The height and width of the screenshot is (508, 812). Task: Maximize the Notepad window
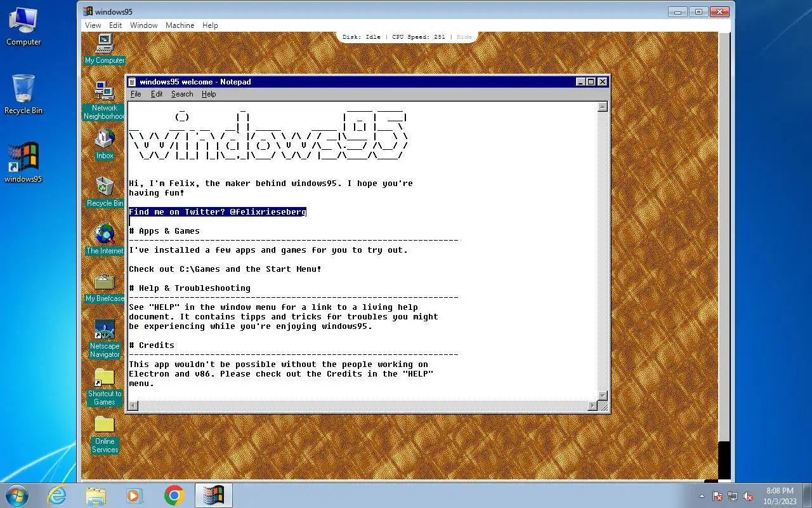pos(591,82)
